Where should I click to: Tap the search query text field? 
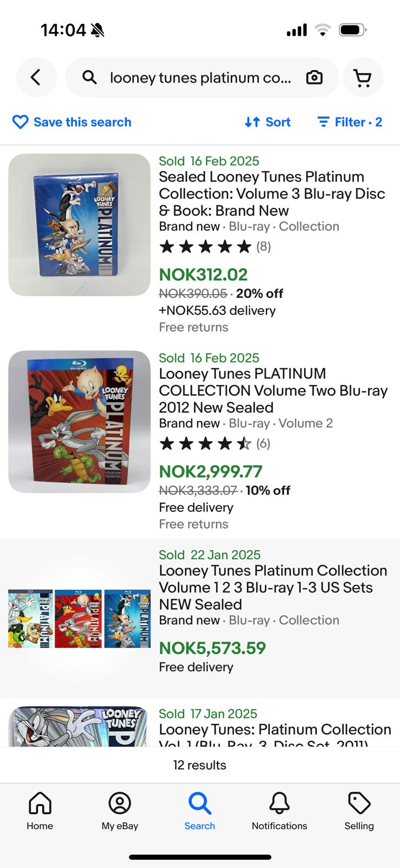201,78
